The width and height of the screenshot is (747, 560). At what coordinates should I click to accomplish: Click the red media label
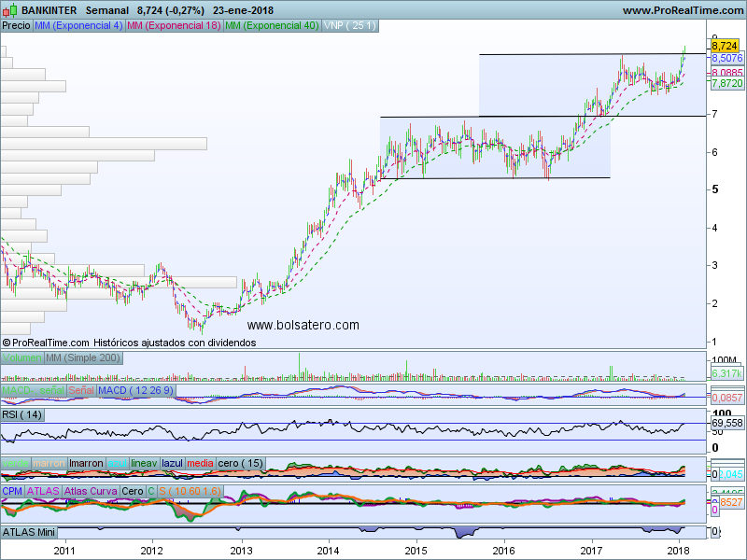click(200, 464)
